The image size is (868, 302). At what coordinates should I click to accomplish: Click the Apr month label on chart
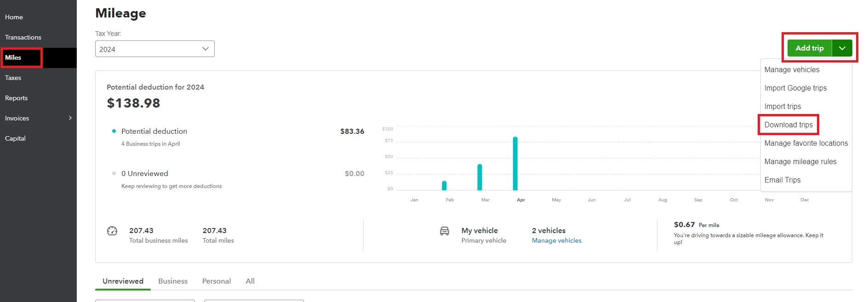tap(521, 200)
